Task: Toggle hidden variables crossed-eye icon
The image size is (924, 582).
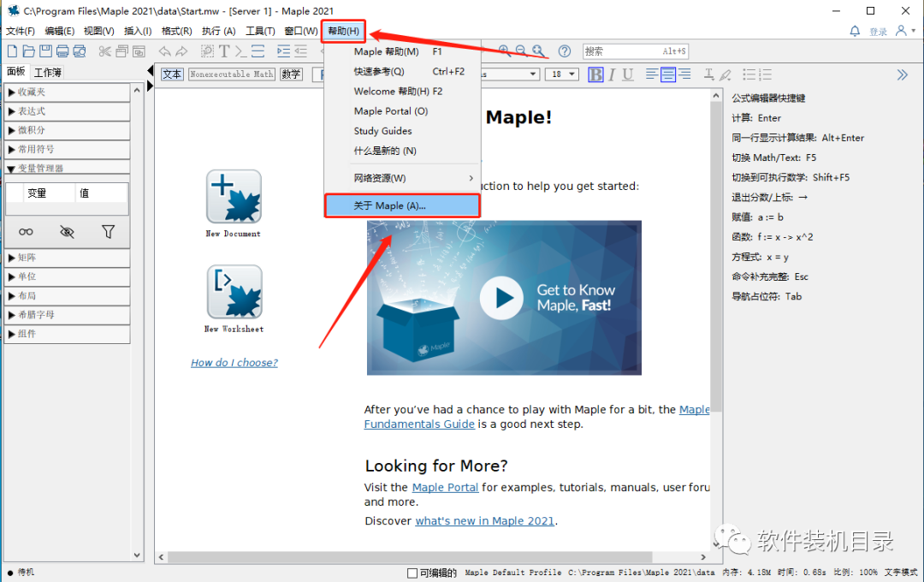Action: tap(68, 232)
